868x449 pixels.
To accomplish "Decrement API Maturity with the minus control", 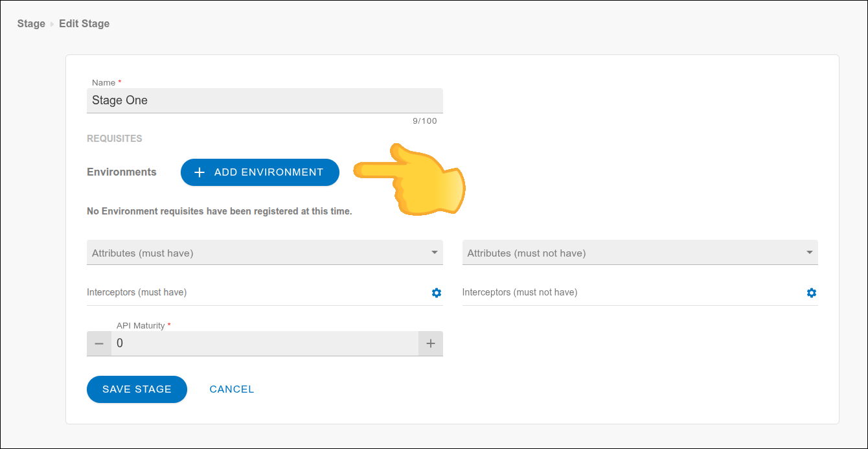I will tap(98, 343).
